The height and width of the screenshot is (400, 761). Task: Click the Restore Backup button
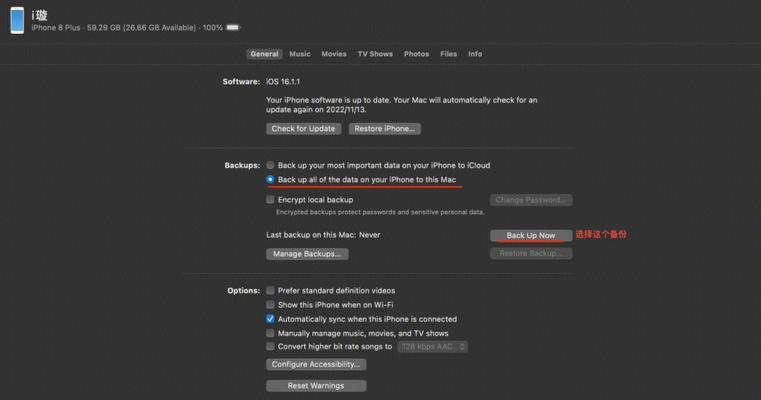click(x=531, y=253)
